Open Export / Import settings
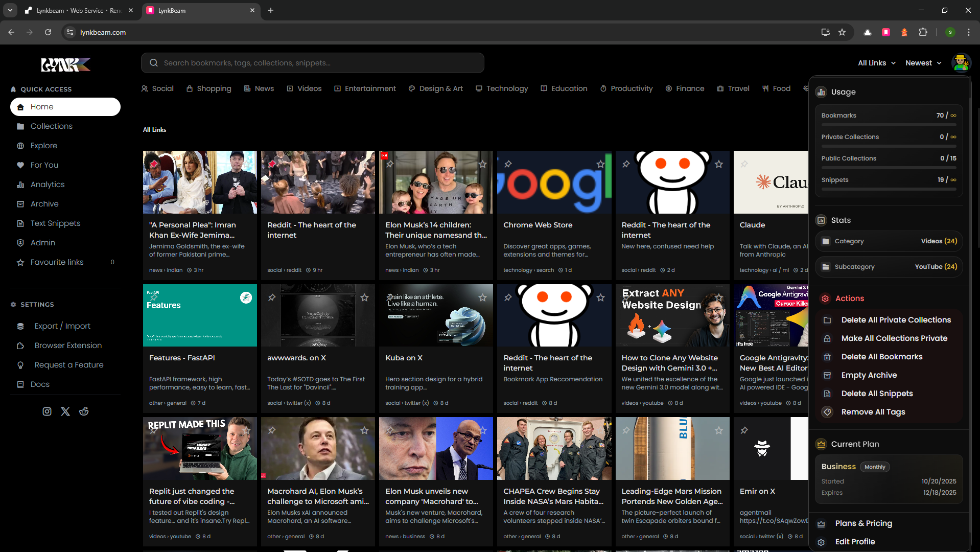Image resolution: width=980 pixels, height=552 pixels. [x=65, y=326]
